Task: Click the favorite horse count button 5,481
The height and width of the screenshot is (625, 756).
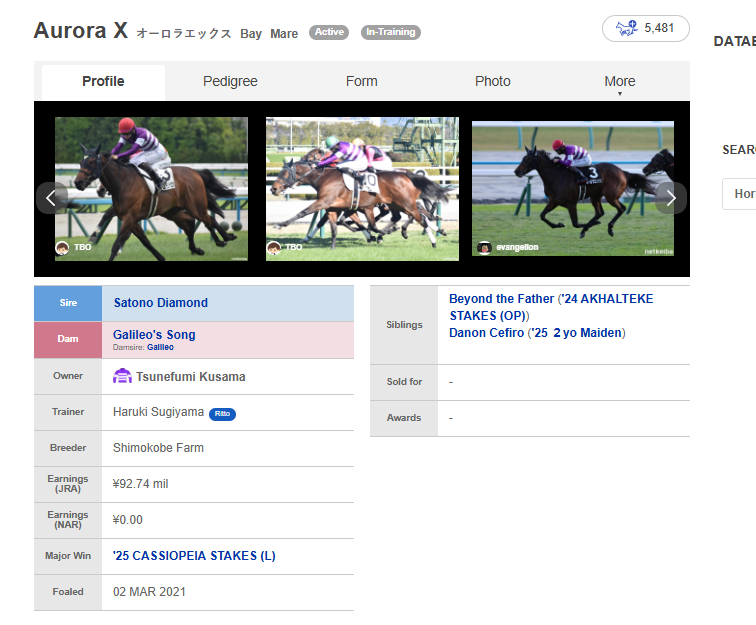Action: point(646,28)
